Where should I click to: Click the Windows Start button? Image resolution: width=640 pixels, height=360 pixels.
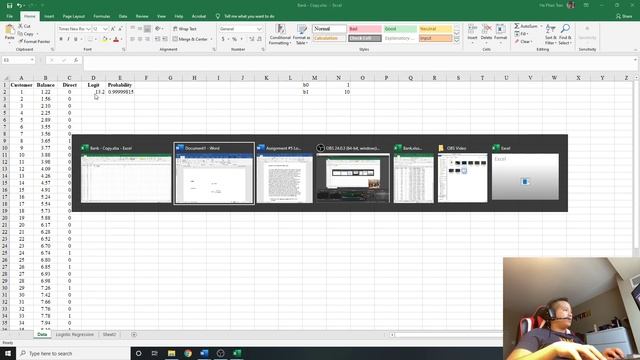(8, 353)
